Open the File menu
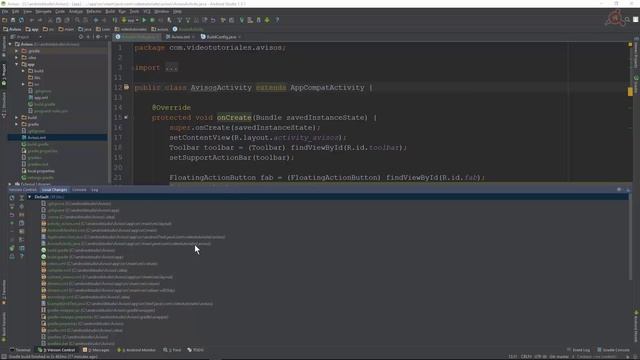Viewport: 640px width, 360px height. click(5, 11)
